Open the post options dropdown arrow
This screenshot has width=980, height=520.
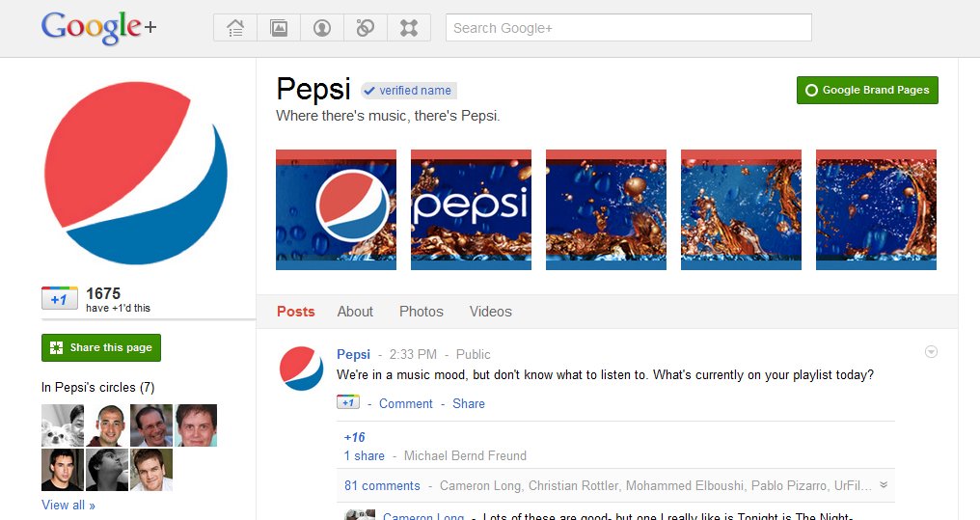pos(931,352)
